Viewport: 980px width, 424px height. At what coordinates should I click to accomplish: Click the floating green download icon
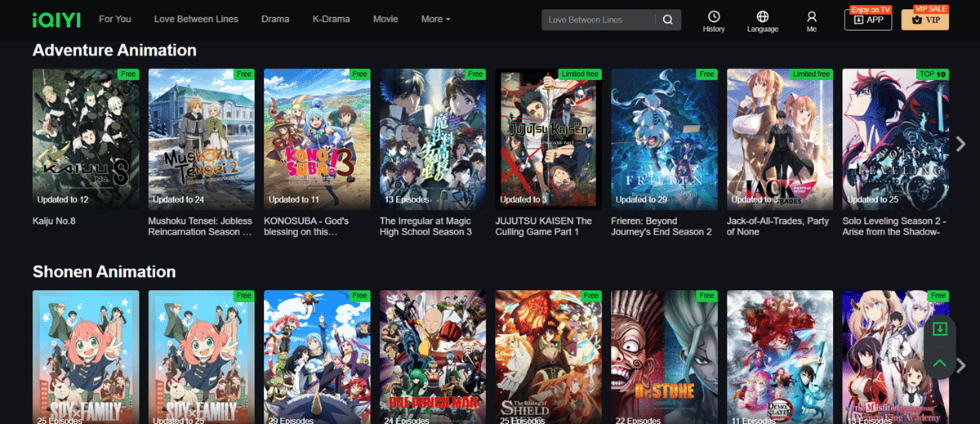(x=940, y=329)
